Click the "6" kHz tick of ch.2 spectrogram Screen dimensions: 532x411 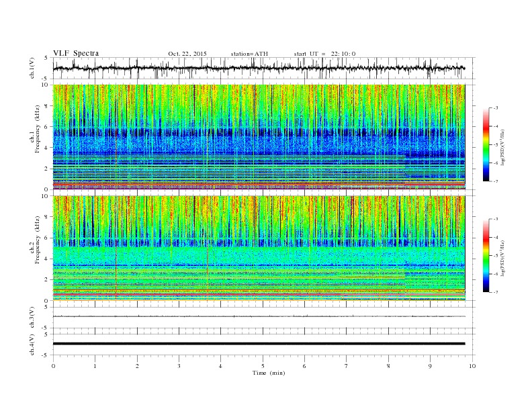(x=46, y=238)
